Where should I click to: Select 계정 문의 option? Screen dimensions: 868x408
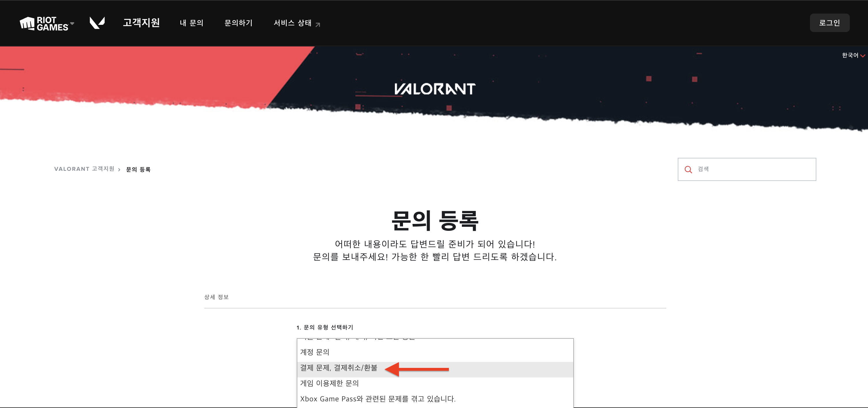pos(435,352)
